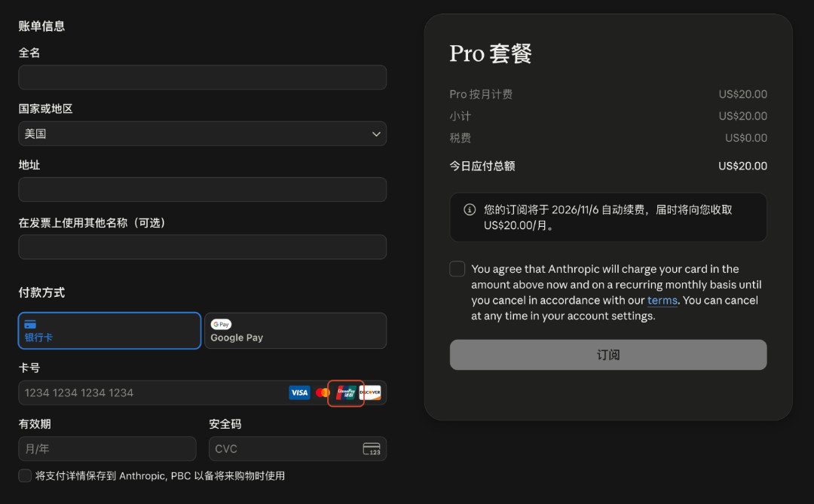The width and height of the screenshot is (814, 504).
Task: Click the Pro 套餐 heading
Action: [491, 53]
